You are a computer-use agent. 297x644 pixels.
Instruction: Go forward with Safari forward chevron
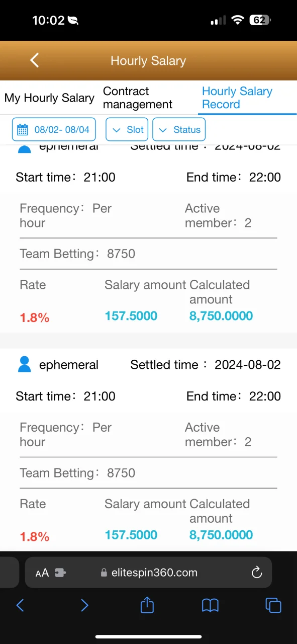84,605
